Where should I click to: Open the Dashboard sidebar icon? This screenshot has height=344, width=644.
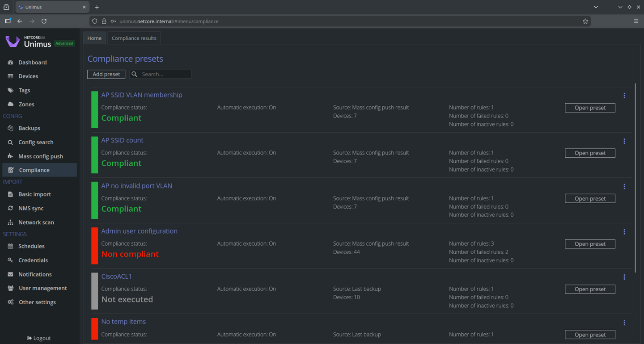click(11, 63)
